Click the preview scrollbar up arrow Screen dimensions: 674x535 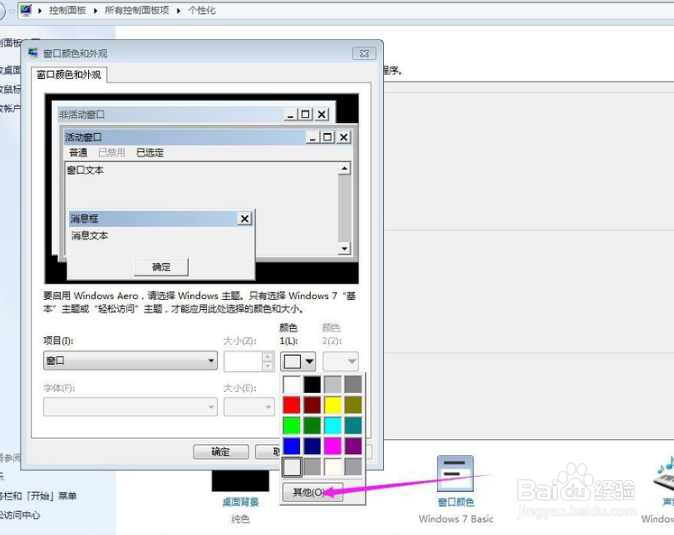344,168
